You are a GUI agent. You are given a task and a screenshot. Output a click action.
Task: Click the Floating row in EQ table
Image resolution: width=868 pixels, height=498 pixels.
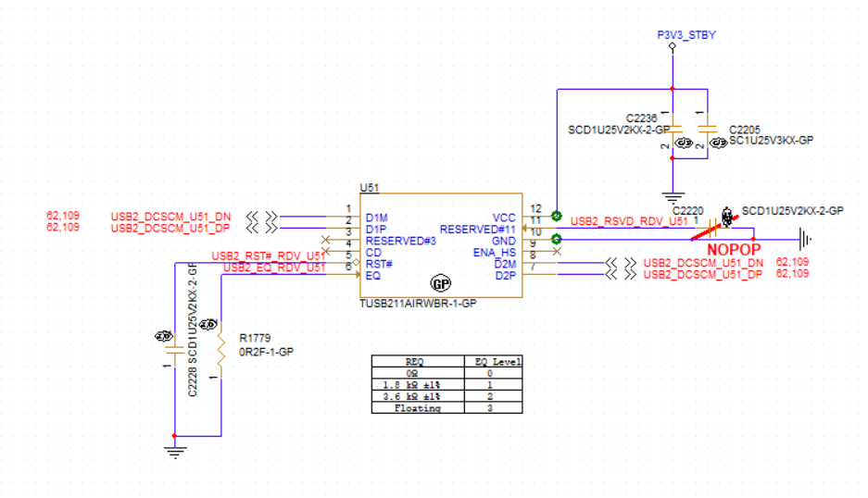(447, 408)
